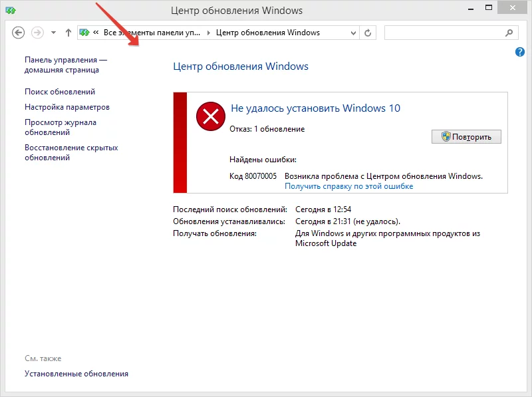Image resolution: width=532 pixels, height=397 pixels.
Task: Click «Сегодня в 12:54» value
Action: click(x=323, y=209)
